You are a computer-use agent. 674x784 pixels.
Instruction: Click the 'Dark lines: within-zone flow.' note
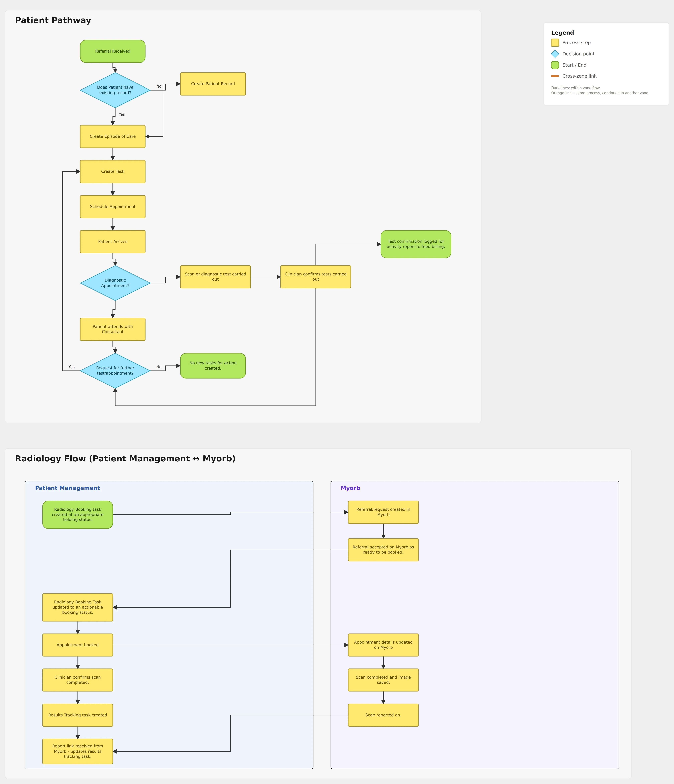[x=576, y=88]
